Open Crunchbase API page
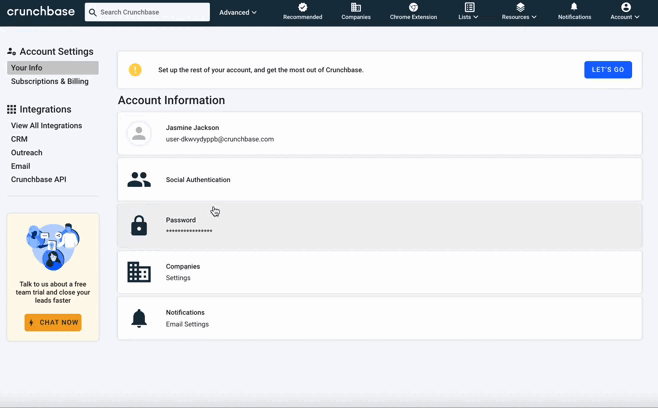 tap(39, 179)
